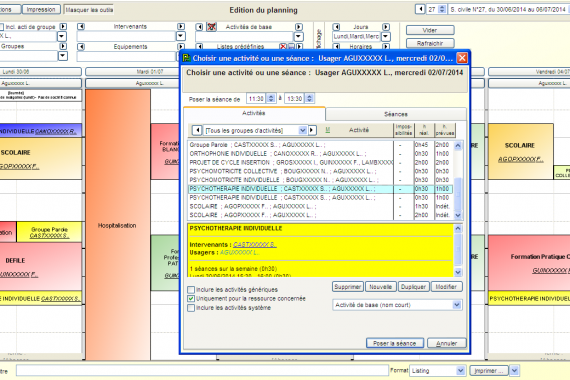Click Hospitalisation orange block on Mardi
This screenshot has width=570, height=380.
coord(118,225)
